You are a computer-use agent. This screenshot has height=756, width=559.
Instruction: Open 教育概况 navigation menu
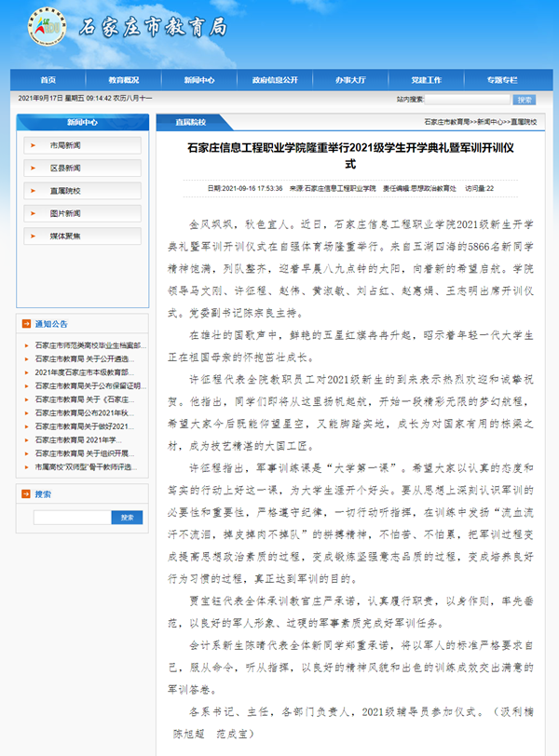[x=124, y=80]
